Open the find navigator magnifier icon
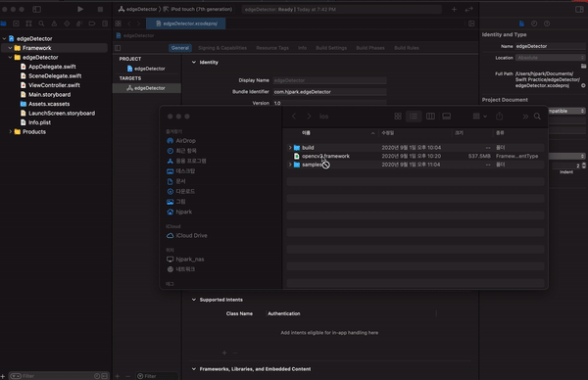This screenshot has width=588, height=380. 41,24
